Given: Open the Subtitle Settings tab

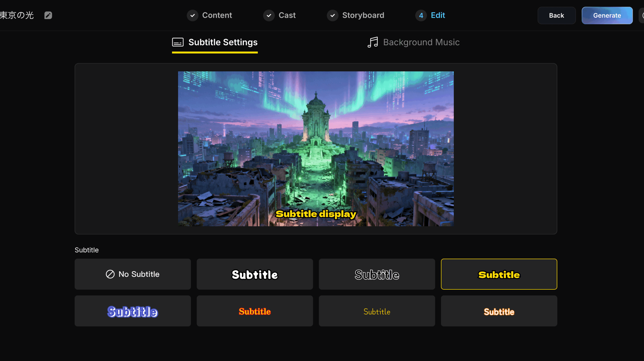Looking at the screenshot, I should point(223,42).
